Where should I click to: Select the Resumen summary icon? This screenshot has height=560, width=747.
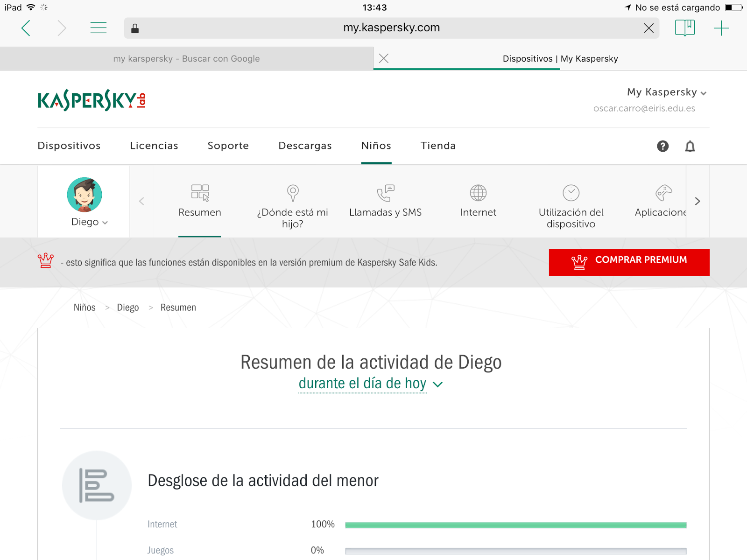pyautogui.click(x=200, y=193)
